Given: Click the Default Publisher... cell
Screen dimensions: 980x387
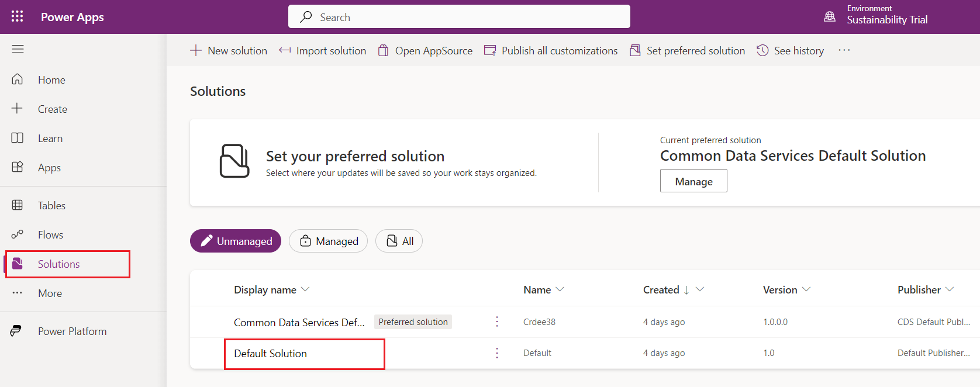Looking at the screenshot, I should point(934,353).
